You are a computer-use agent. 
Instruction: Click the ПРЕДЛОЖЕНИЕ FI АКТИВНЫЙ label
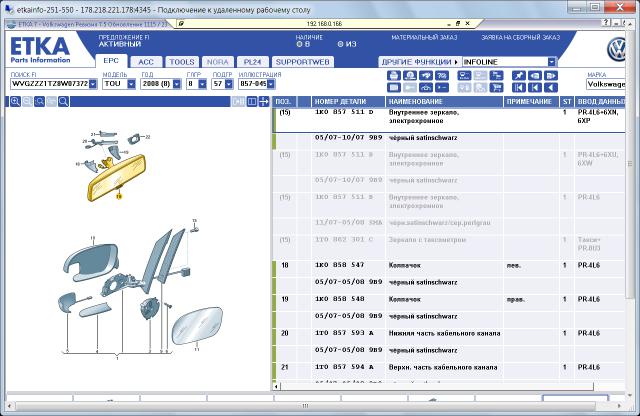pyautogui.click(x=124, y=41)
